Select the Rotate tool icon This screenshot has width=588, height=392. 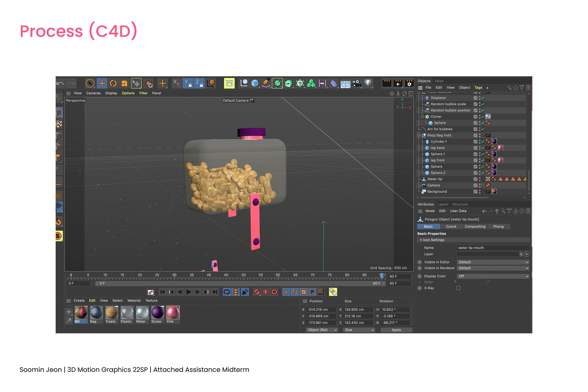[x=113, y=83]
